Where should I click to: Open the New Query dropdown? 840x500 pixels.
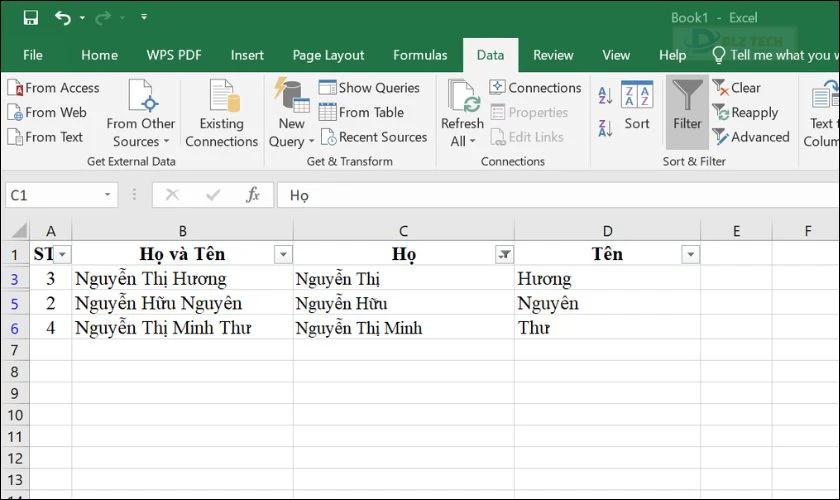(x=291, y=114)
